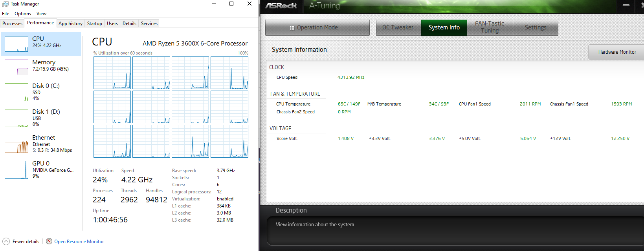
Task: Click the M/B Temperature value 34C / 93F
Action: [x=439, y=104]
